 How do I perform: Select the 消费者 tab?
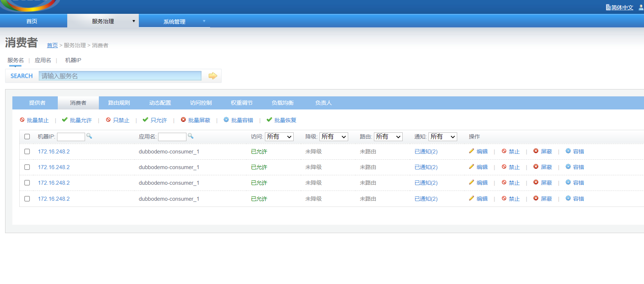pos(78,103)
